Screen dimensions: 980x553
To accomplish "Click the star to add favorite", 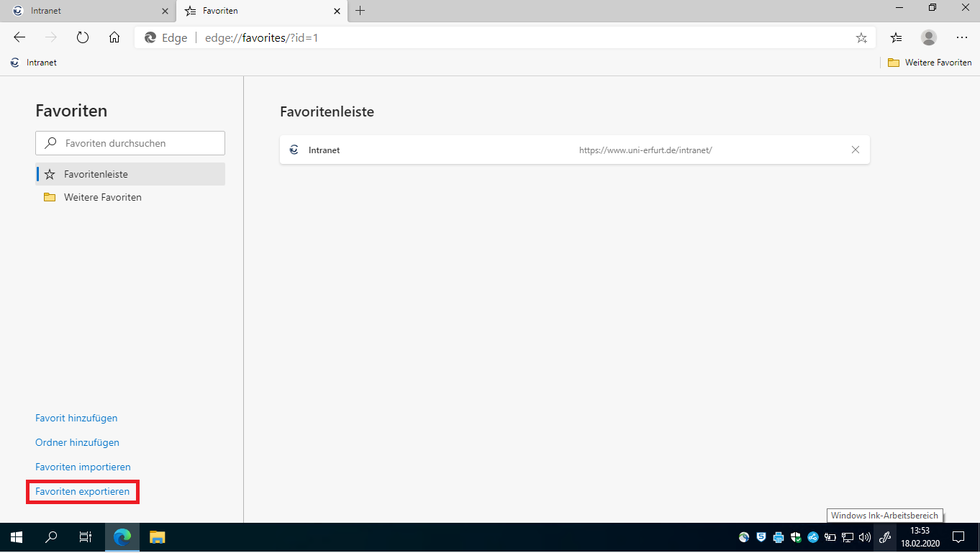I will [x=861, y=38].
